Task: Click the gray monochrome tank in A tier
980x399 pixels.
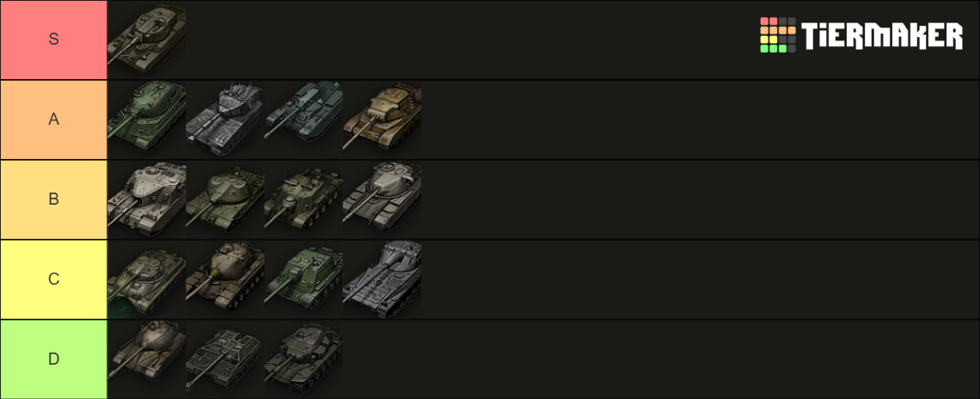Action: click(x=225, y=120)
